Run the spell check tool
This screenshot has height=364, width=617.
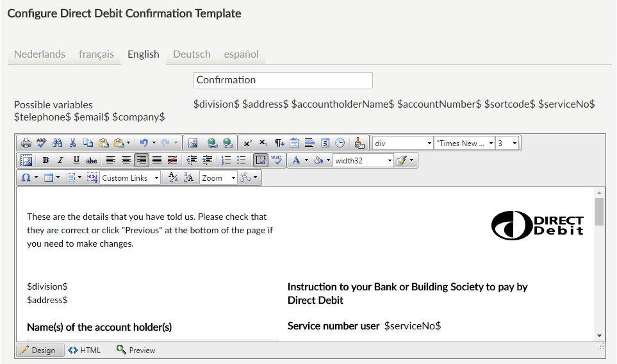[x=42, y=144]
